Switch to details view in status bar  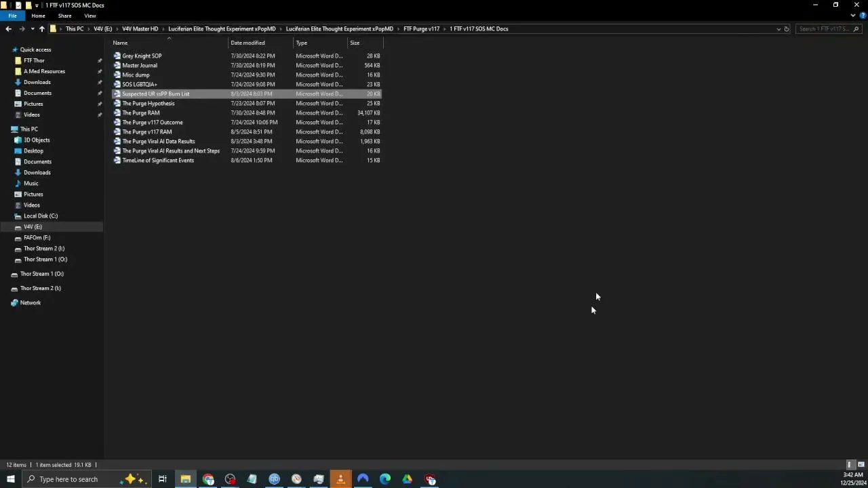tap(850, 465)
